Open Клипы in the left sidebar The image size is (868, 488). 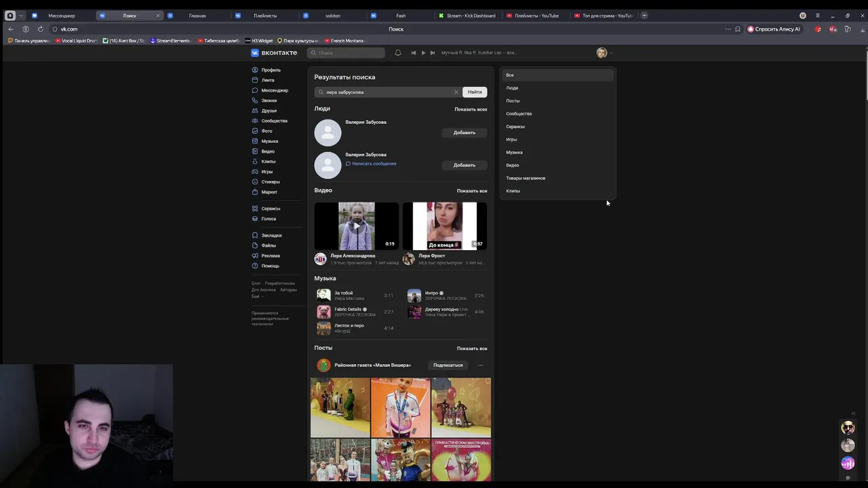click(x=269, y=161)
